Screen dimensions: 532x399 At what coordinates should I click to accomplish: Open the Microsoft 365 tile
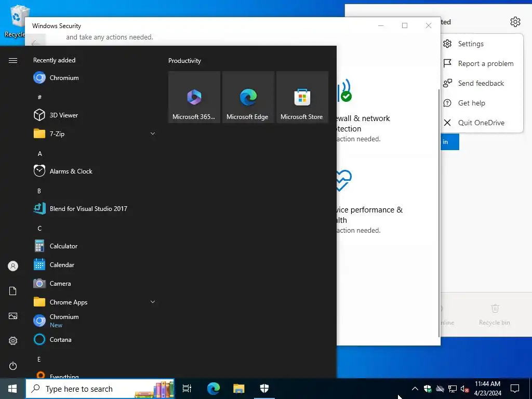[194, 97]
